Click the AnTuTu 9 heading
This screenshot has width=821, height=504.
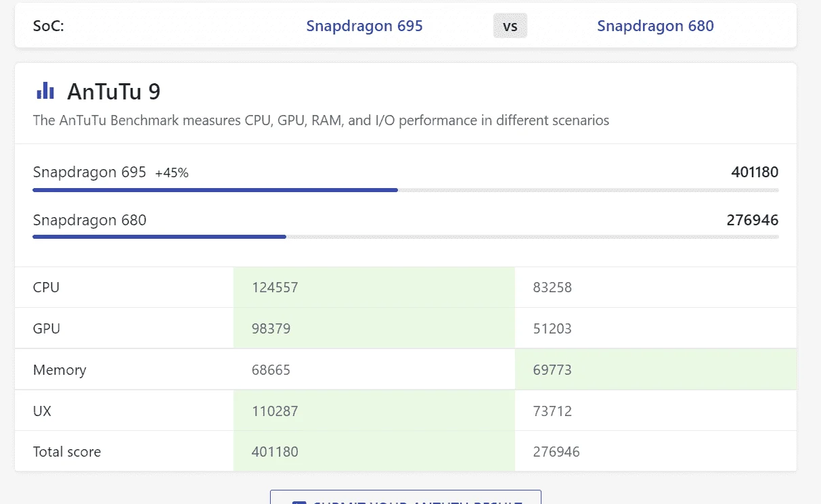click(x=114, y=91)
